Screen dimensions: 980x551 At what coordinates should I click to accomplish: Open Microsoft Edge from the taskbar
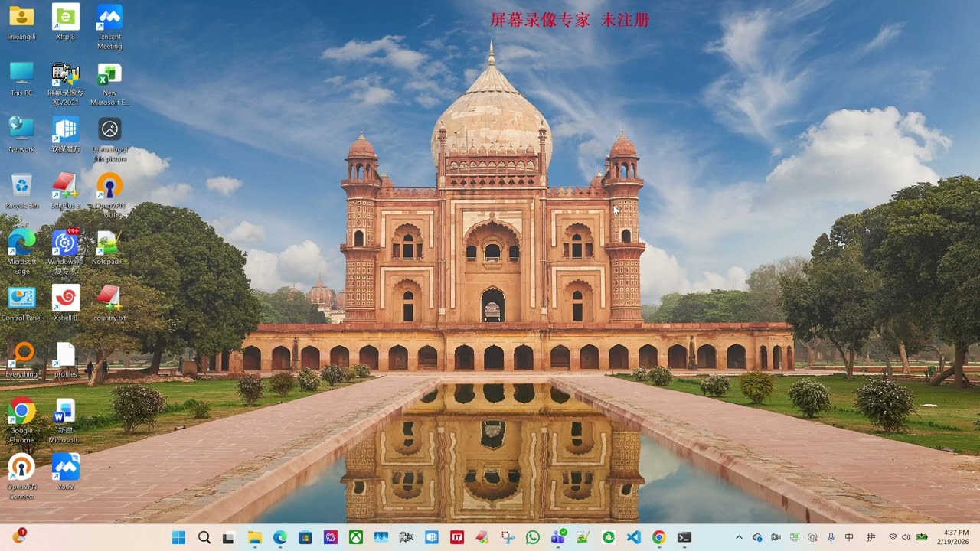[279, 537]
